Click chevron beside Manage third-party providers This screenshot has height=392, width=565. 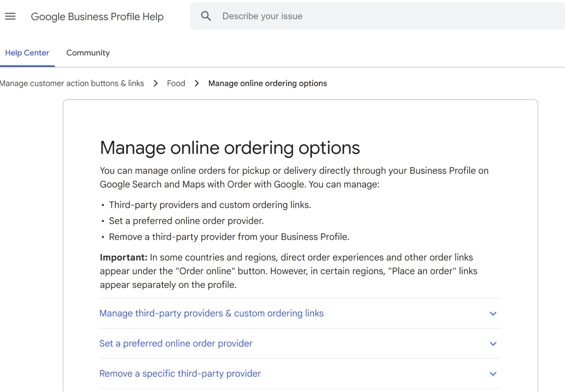493,313
